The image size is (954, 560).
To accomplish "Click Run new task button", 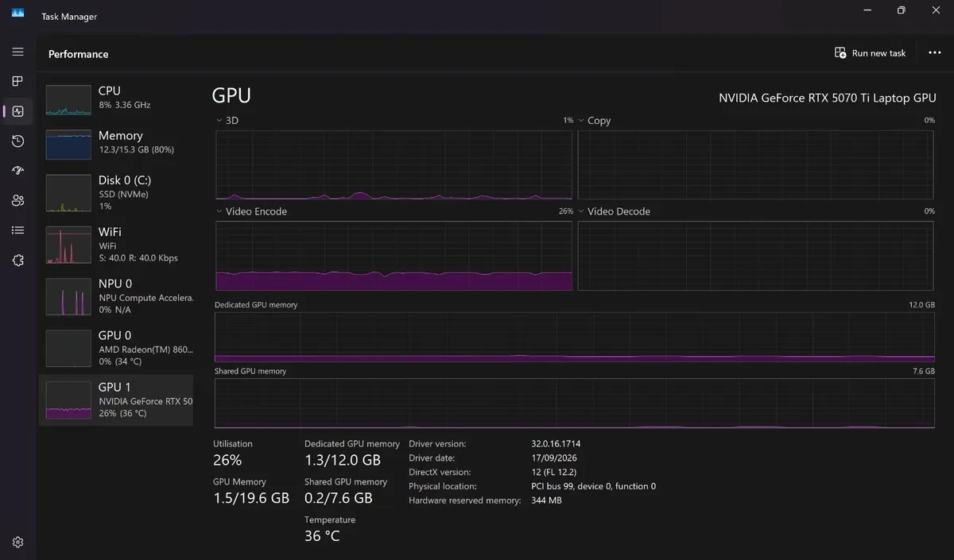I will [x=870, y=53].
